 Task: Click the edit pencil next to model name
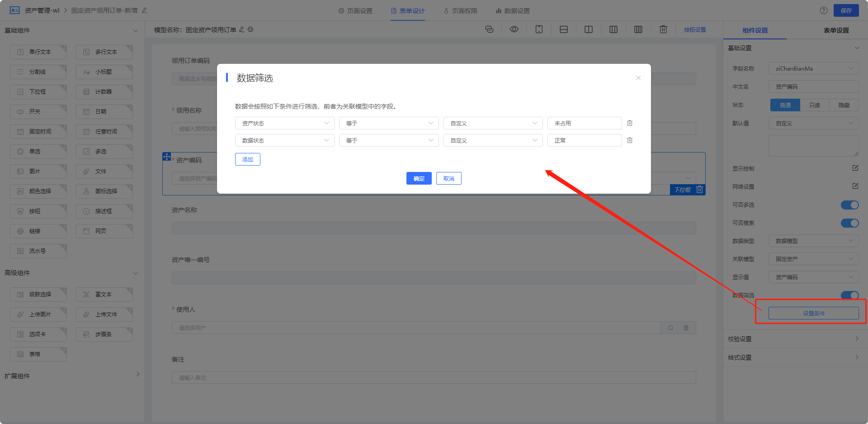pos(242,29)
